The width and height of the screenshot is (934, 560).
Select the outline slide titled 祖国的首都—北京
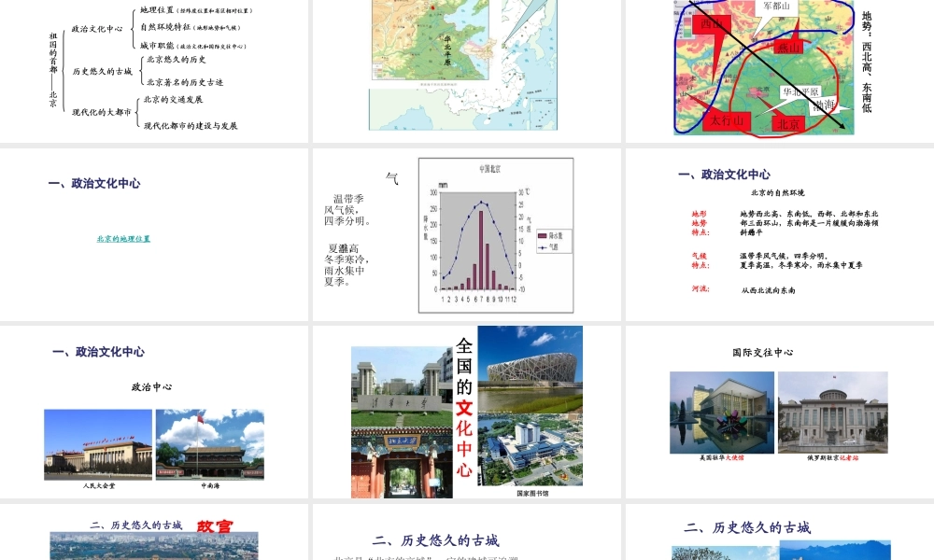pos(154,71)
